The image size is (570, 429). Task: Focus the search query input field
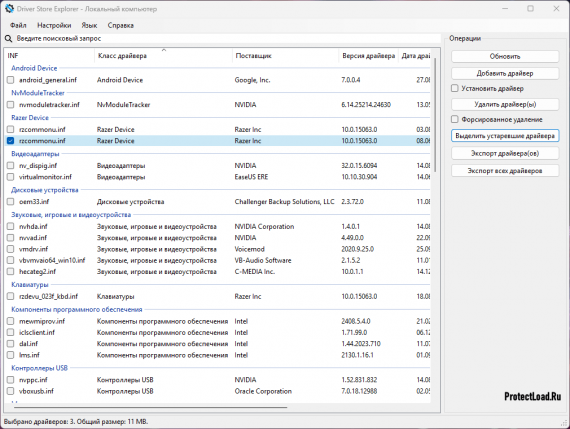coord(228,39)
